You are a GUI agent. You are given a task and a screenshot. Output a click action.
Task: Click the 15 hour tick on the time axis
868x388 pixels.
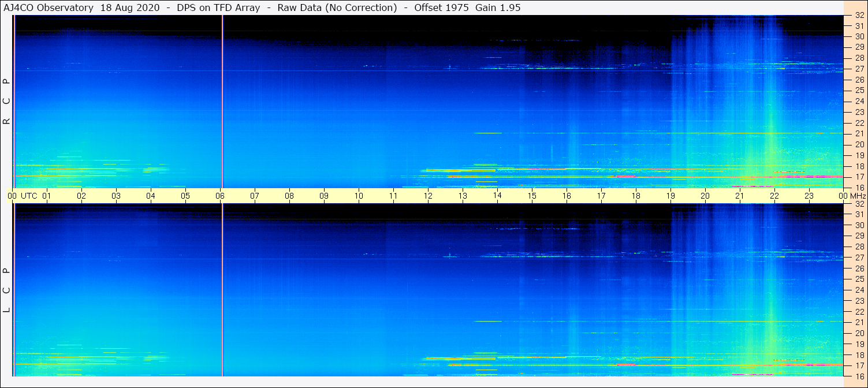point(532,196)
